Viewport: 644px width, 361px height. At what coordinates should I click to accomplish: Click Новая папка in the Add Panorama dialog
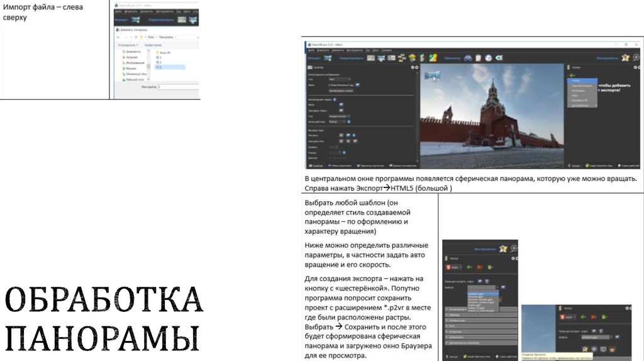pos(153,45)
